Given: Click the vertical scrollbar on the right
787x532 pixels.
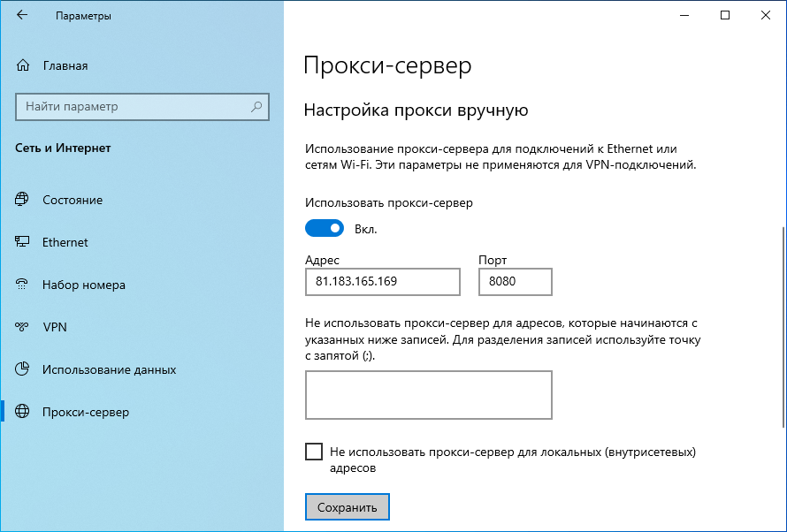Looking at the screenshot, I should click(783, 327).
